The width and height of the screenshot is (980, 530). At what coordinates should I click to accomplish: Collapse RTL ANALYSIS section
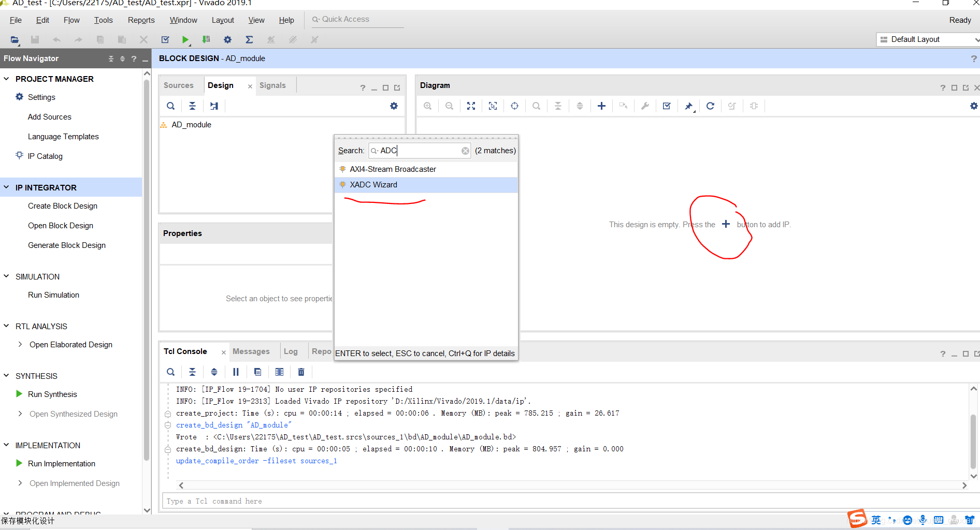[x=6, y=326]
